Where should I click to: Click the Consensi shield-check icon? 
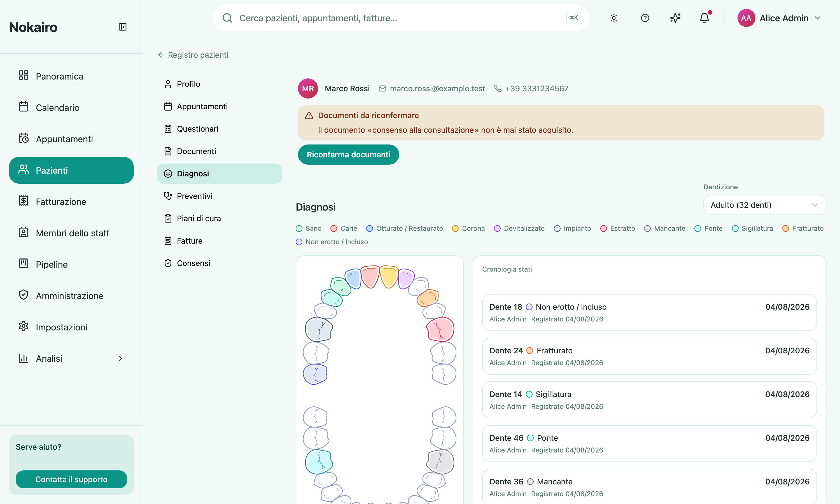[168, 263]
